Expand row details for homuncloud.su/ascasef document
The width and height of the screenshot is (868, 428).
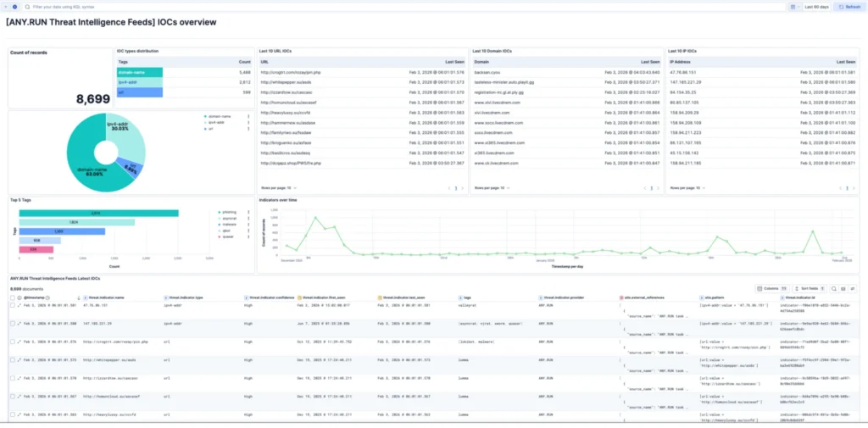tap(19, 397)
